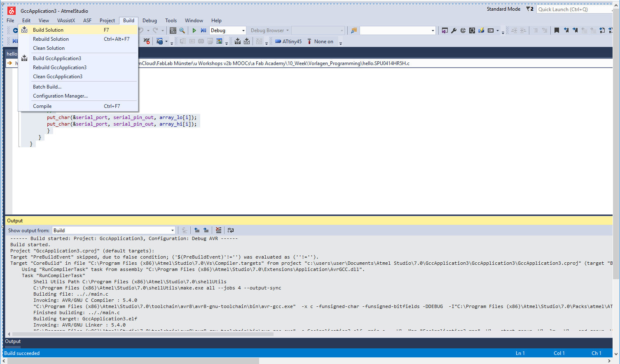Click the command prompt toolbar icon
The width and height of the screenshot is (620, 364).
pos(491,30)
